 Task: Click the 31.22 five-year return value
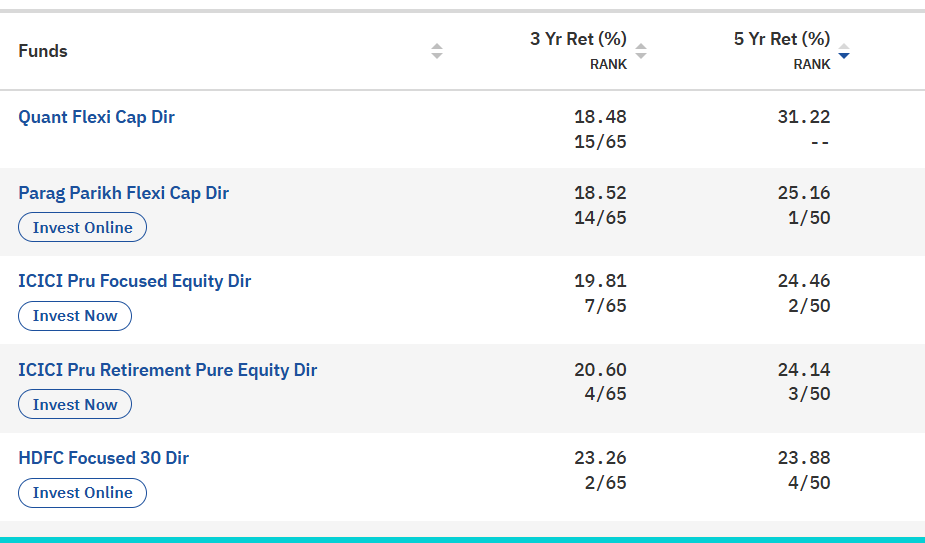pos(803,117)
